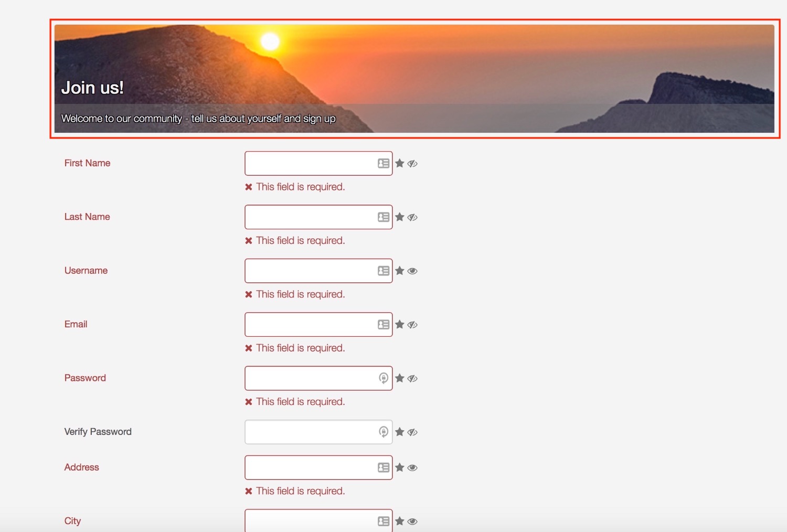Toggle the hidden-eye icon for Verify Password

(412, 432)
